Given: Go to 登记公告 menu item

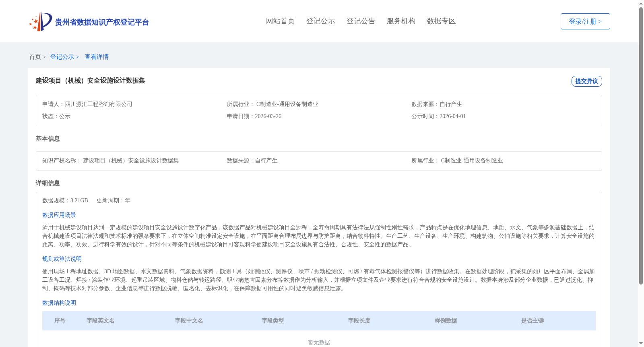Looking at the screenshot, I should (x=361, y=21).
